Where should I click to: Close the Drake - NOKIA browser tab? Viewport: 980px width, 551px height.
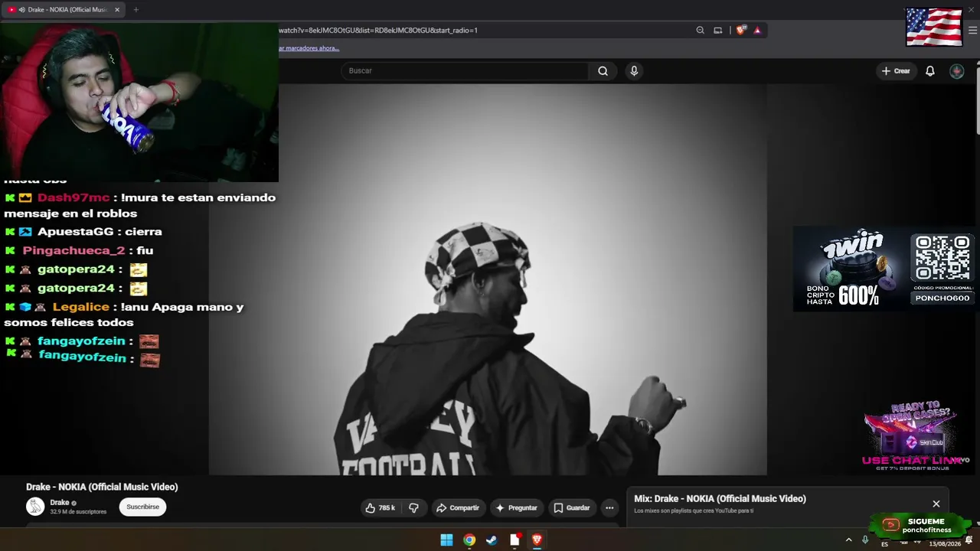tap(117, 10)
